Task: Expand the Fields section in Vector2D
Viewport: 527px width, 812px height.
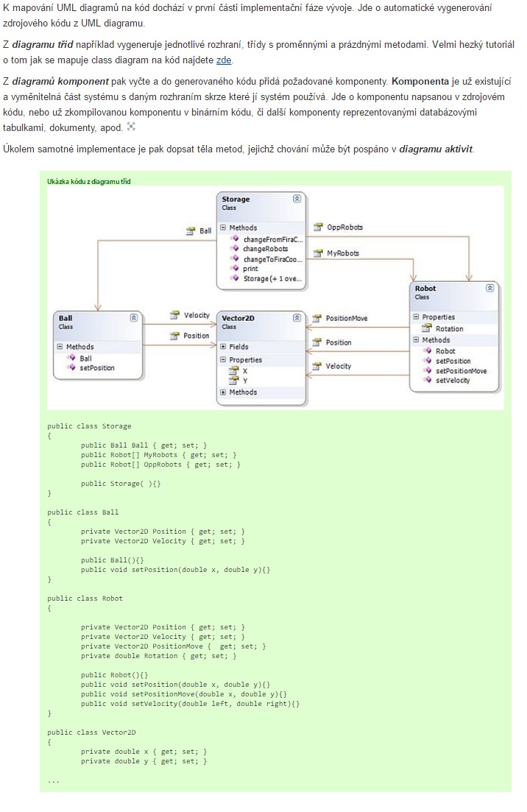Action: [x=223, y=347]
